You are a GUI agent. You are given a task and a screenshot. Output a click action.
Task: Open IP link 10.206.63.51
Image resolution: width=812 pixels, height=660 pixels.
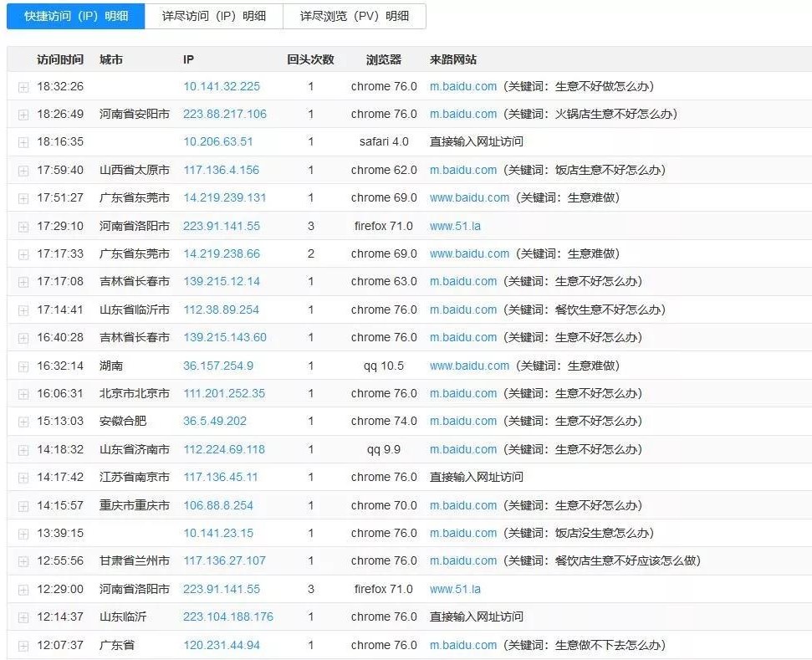tap(218, 141)
